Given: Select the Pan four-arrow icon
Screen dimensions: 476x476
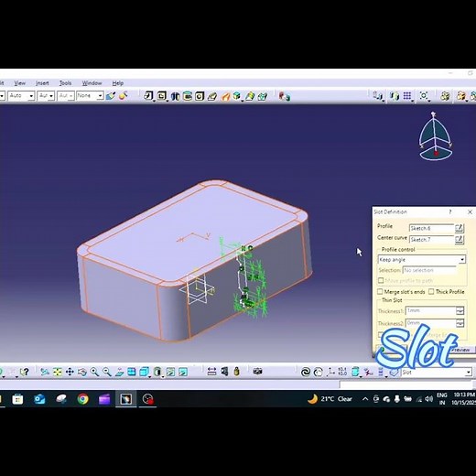Looking at the screenshot, I should click(x=70, y=372).
